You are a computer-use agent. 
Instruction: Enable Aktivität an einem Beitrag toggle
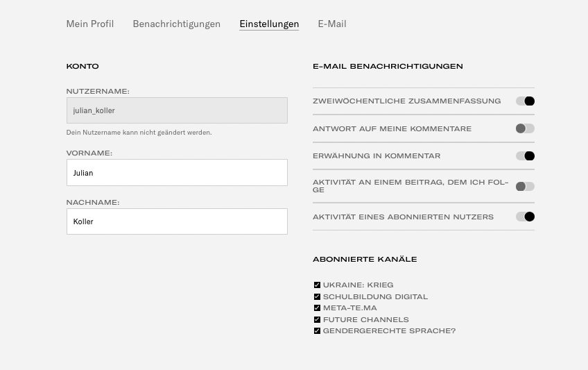click(525, 187)
